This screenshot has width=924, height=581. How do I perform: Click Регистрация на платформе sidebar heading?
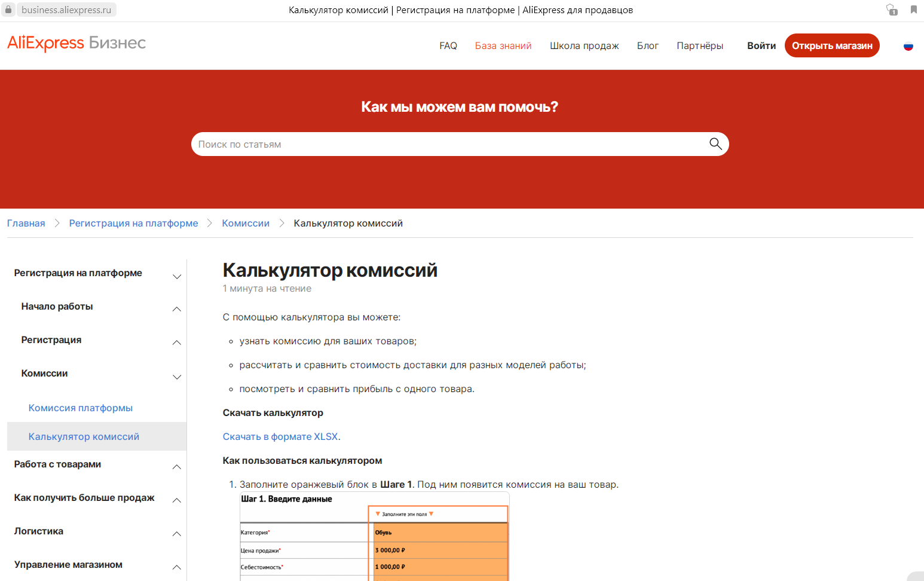coord(78,273)
